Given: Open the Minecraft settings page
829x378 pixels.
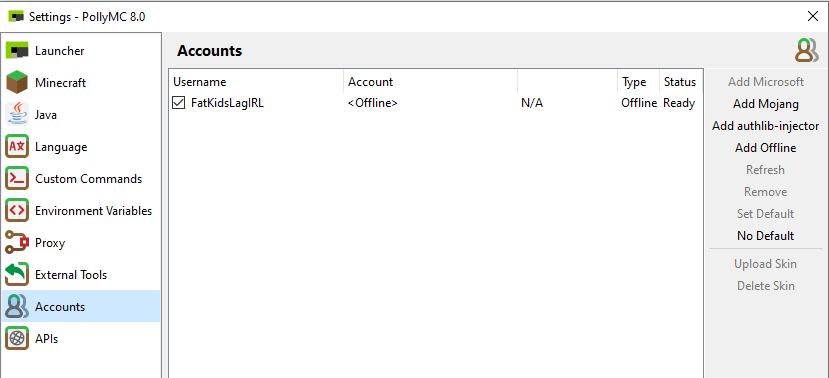Looking at the screenshot, I should (x=60, y=83).
